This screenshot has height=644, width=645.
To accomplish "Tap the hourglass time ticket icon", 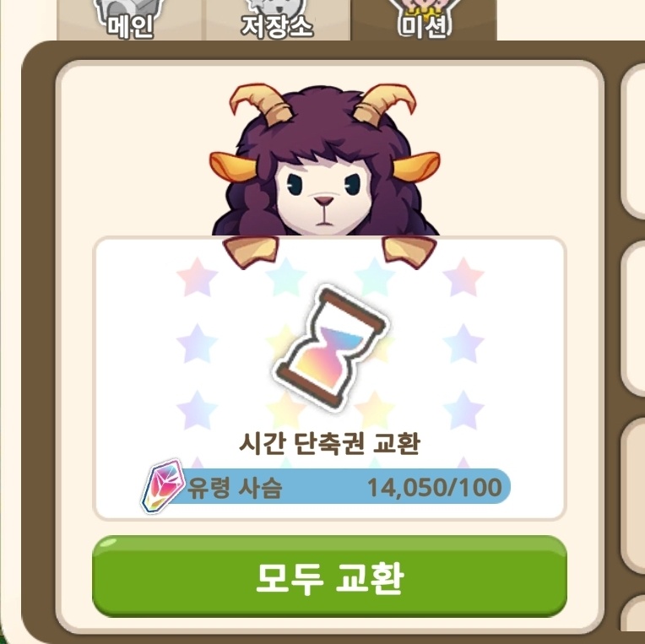I will 332,348.
